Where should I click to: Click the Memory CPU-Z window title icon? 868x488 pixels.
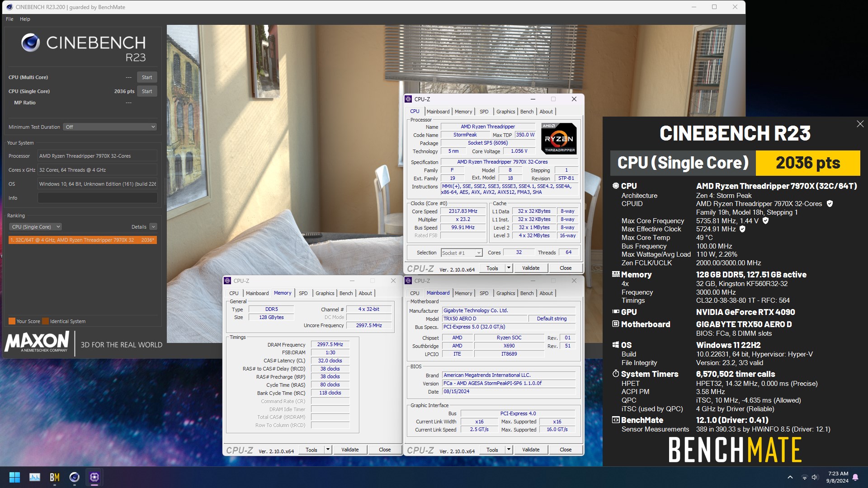click(x=227, y=281)
